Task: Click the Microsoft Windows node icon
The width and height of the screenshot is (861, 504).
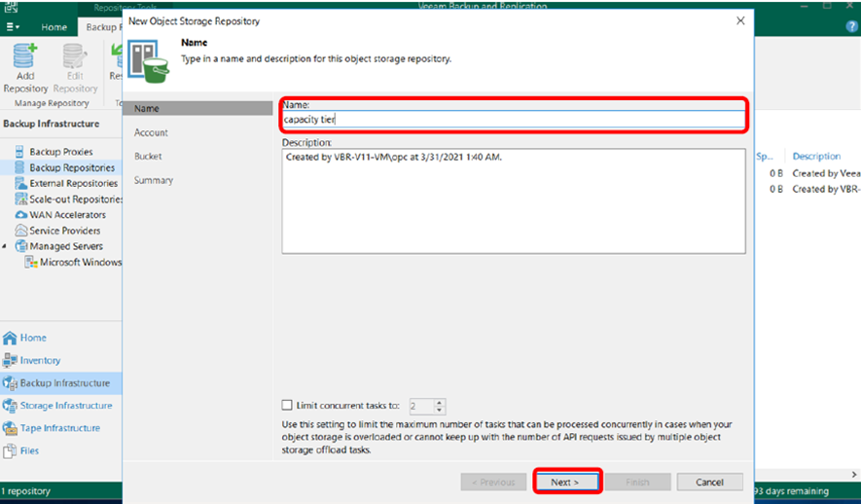Action: coord(31,262)
